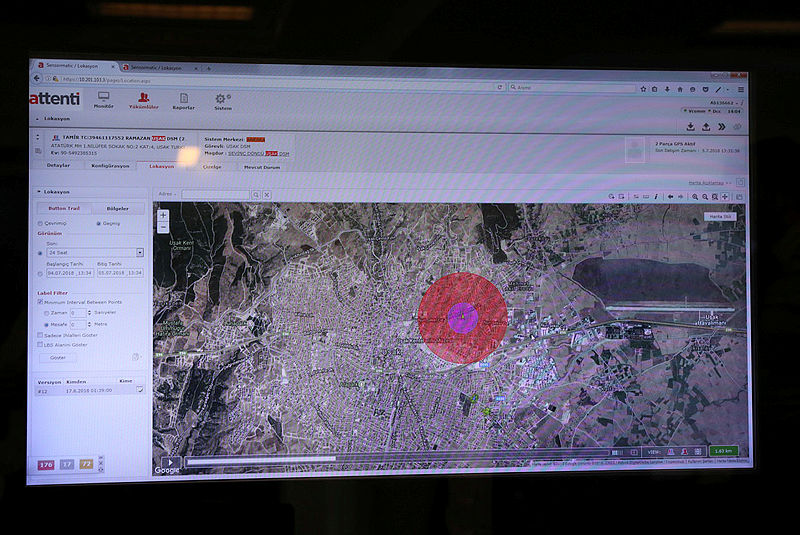Collapse the Lokasyon side panel header
This screenshot has height=535, width=800.
point(38,191)
